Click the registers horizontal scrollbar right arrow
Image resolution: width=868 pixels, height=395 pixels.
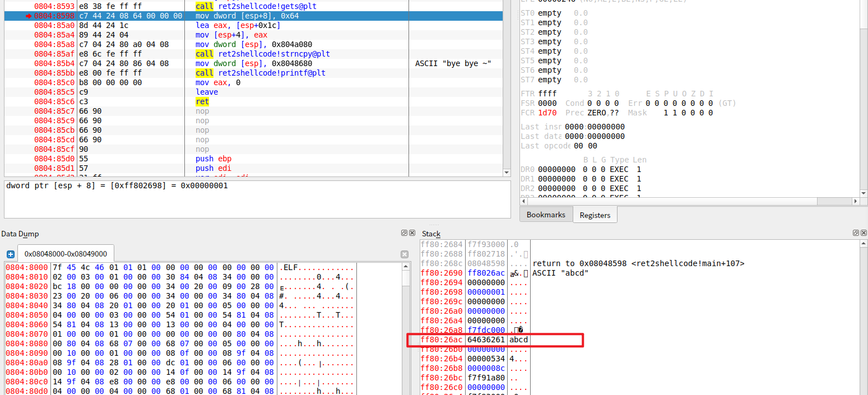(856, 201)
